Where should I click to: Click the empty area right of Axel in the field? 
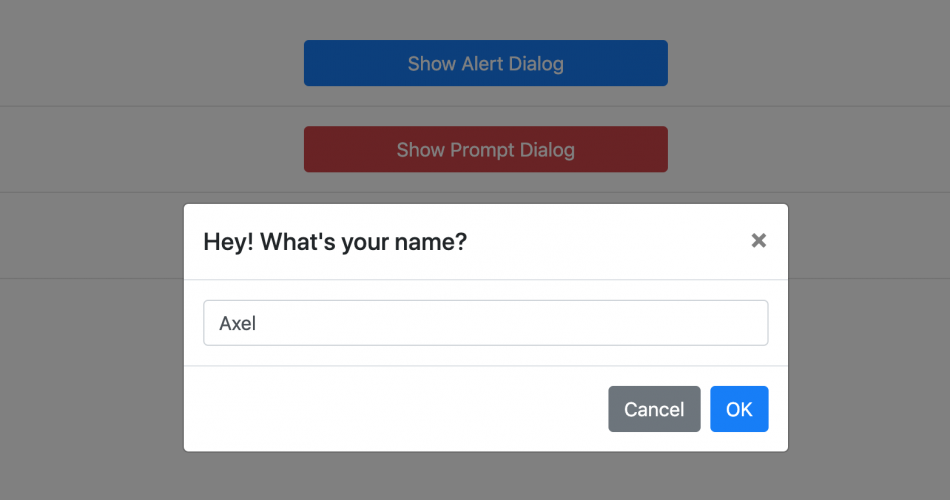pos(550,323)
